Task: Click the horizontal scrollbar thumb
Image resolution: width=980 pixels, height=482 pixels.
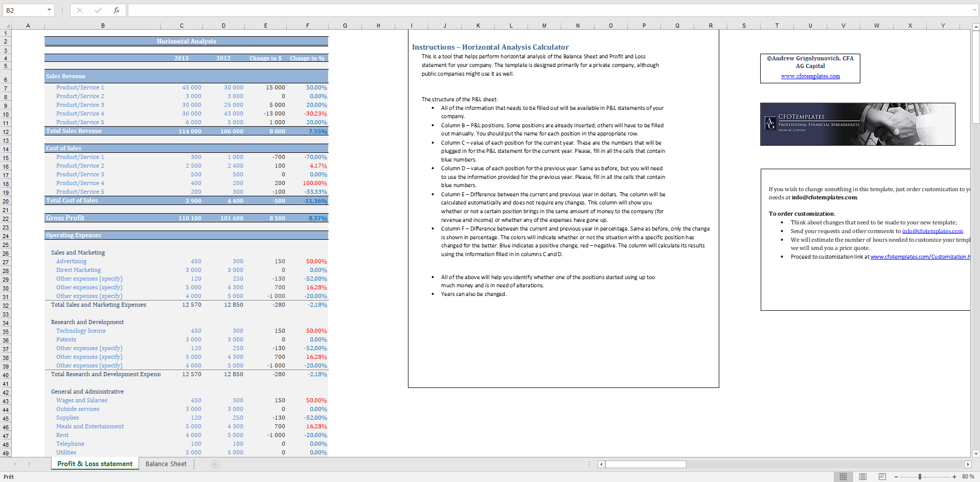Action: (x=646, y=464)
